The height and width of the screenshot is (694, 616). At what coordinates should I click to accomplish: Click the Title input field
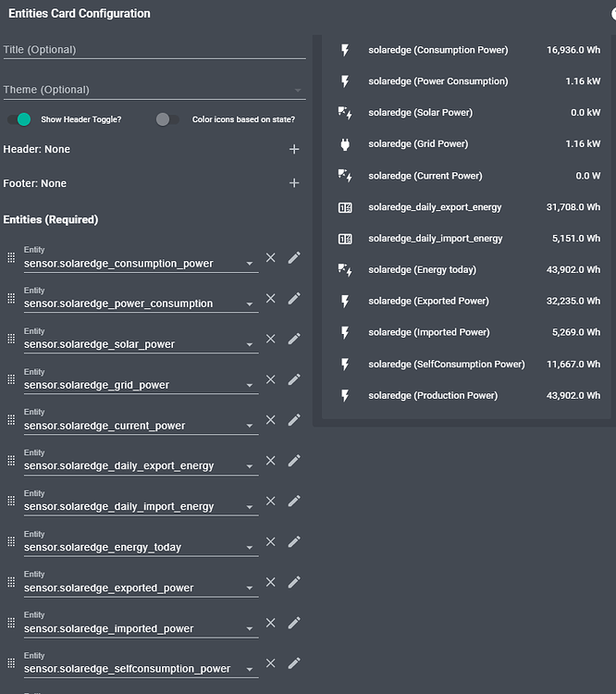pyautogui.click(x=154, y=50)
